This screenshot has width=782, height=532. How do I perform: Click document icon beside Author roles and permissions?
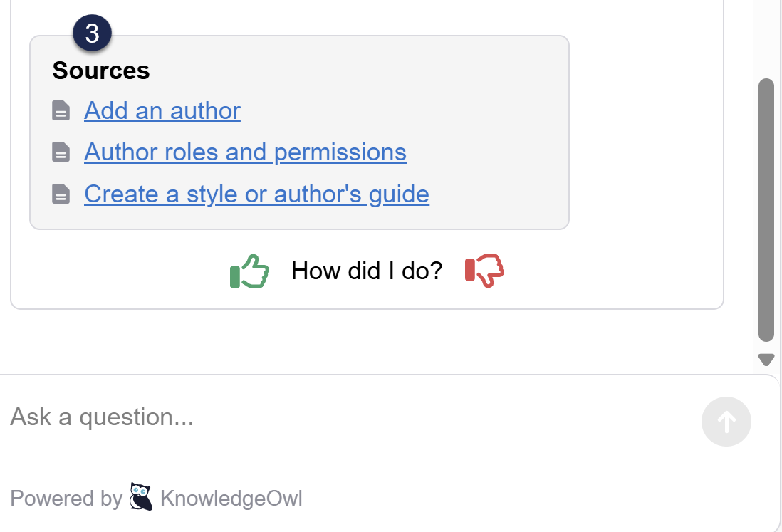pos(61,152)
